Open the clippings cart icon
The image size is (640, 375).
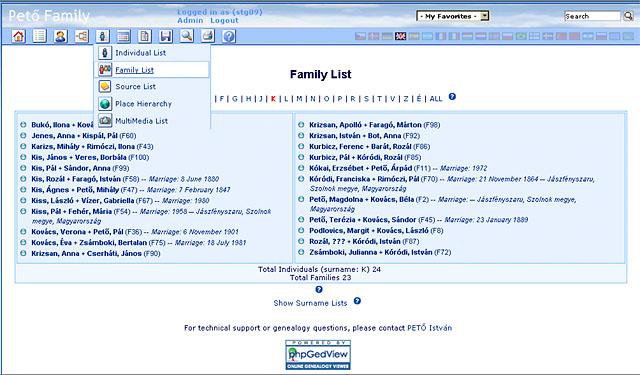pyautogui.click(x=166, y=36)
